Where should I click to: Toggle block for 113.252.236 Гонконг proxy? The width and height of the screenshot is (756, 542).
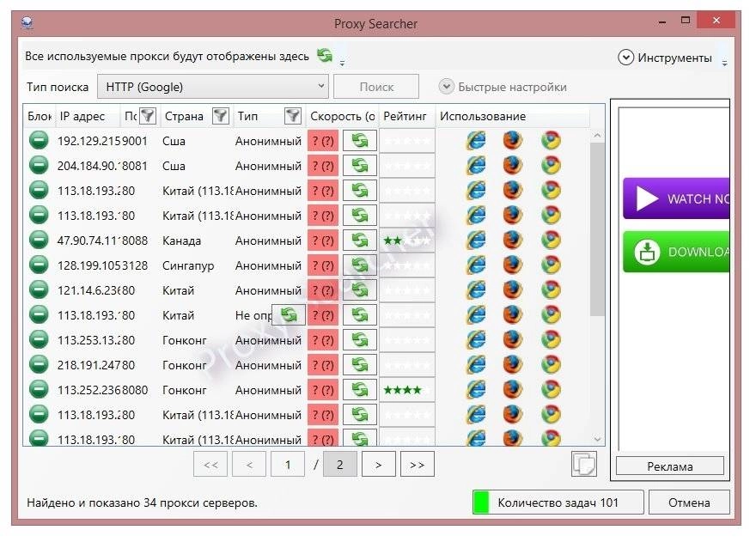pos(39,389)
